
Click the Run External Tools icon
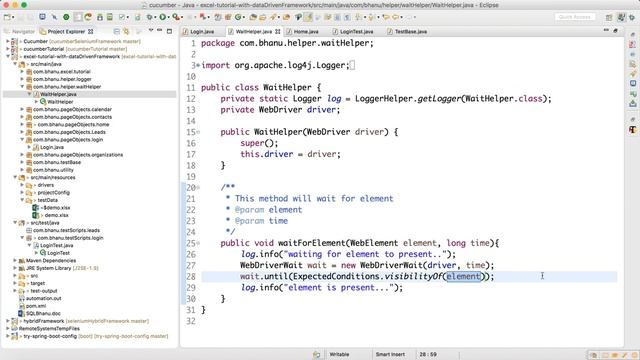(x=176, y=17)
